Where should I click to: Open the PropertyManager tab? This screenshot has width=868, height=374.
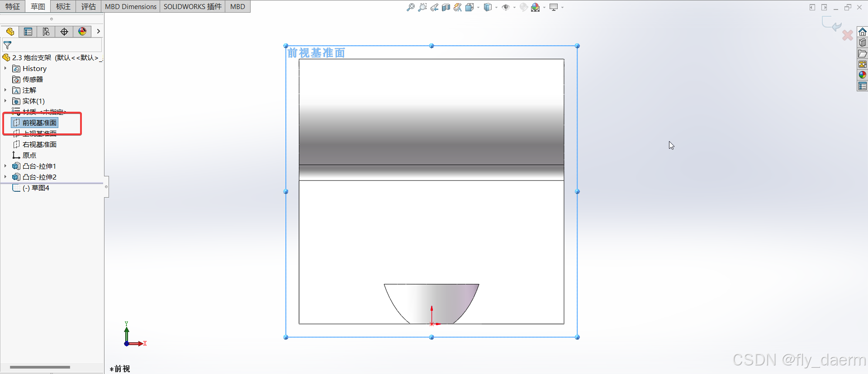click(x=28, y=31)
